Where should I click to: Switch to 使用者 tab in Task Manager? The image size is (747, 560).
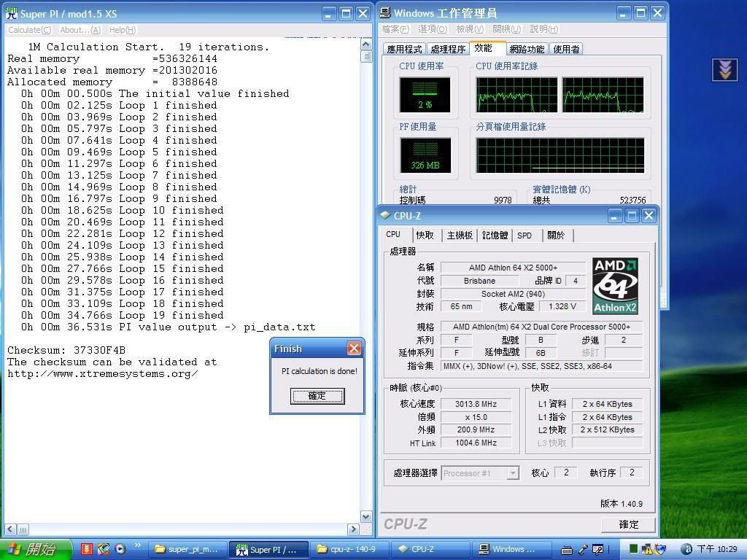click(x=566, y=49)
